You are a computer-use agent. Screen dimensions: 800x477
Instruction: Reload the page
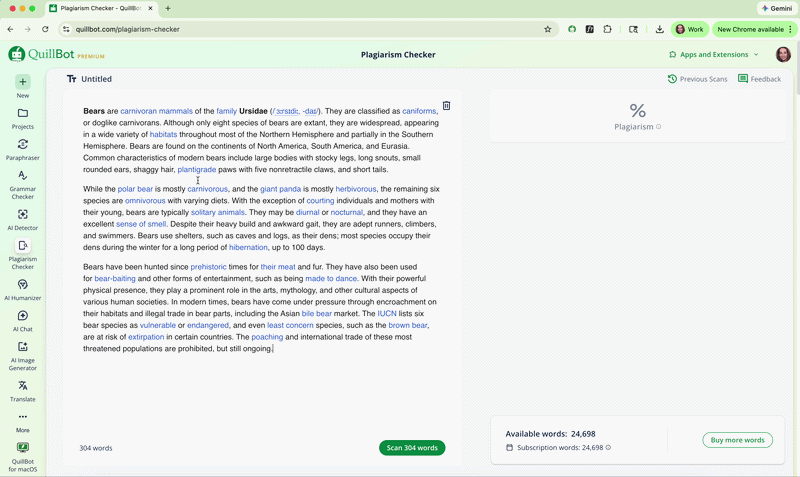[45, 29]
